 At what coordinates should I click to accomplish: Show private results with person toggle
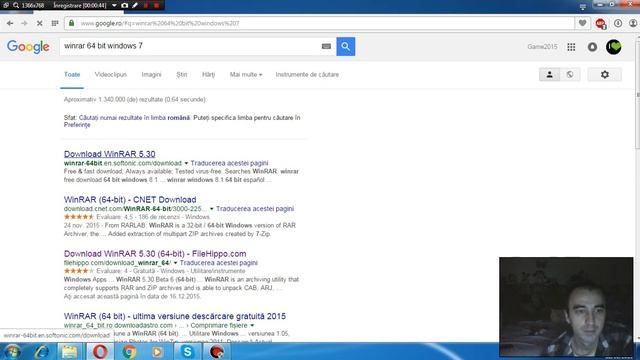point(549,75)
